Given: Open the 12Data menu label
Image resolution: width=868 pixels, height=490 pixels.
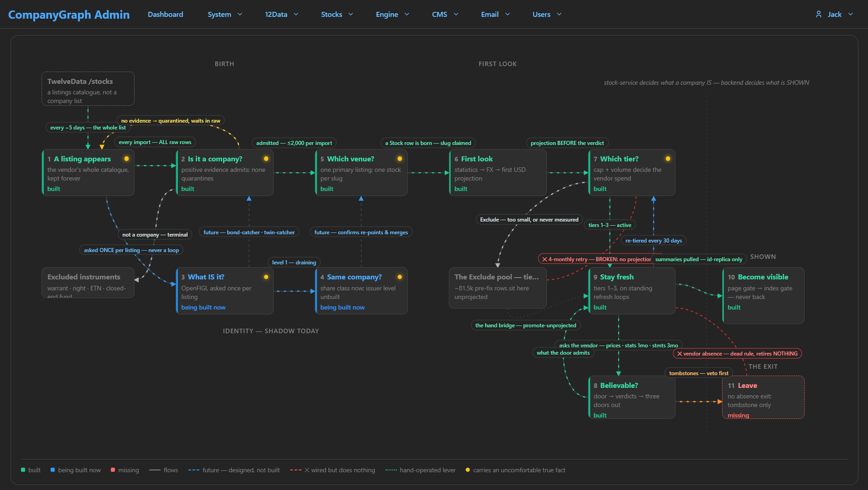Looking at the screenshot, I should click(x=276, y=15).
